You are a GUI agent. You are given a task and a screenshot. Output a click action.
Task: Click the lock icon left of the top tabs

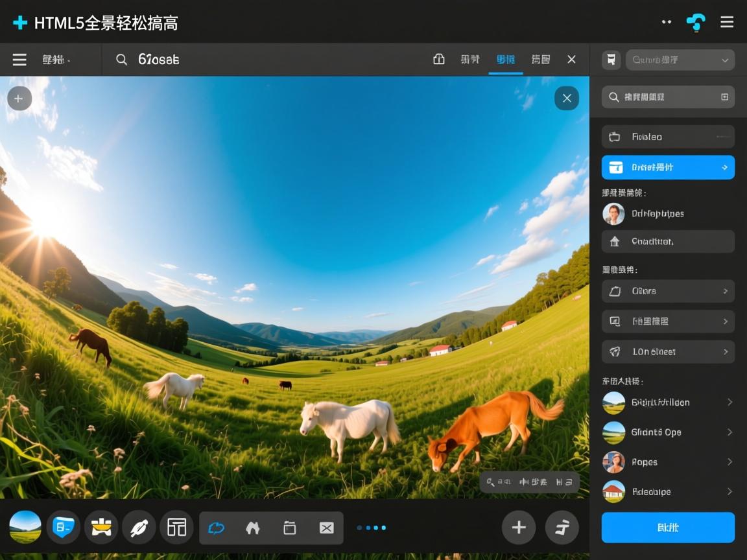pyautogui.click(x=439, y=59)
